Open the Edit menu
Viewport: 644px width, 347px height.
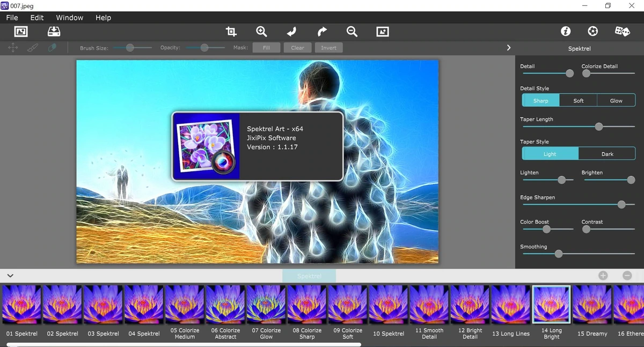pos(37,18)
